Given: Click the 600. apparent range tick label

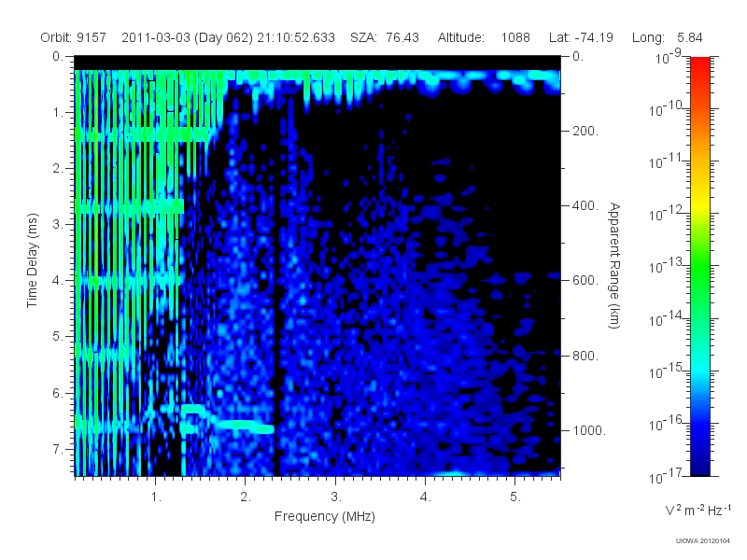Looking at the screenshot, I should tap(585, 281).
